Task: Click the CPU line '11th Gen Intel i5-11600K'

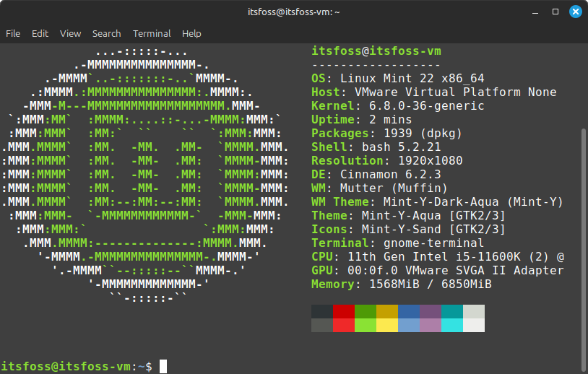Action: tap(438, 257)
